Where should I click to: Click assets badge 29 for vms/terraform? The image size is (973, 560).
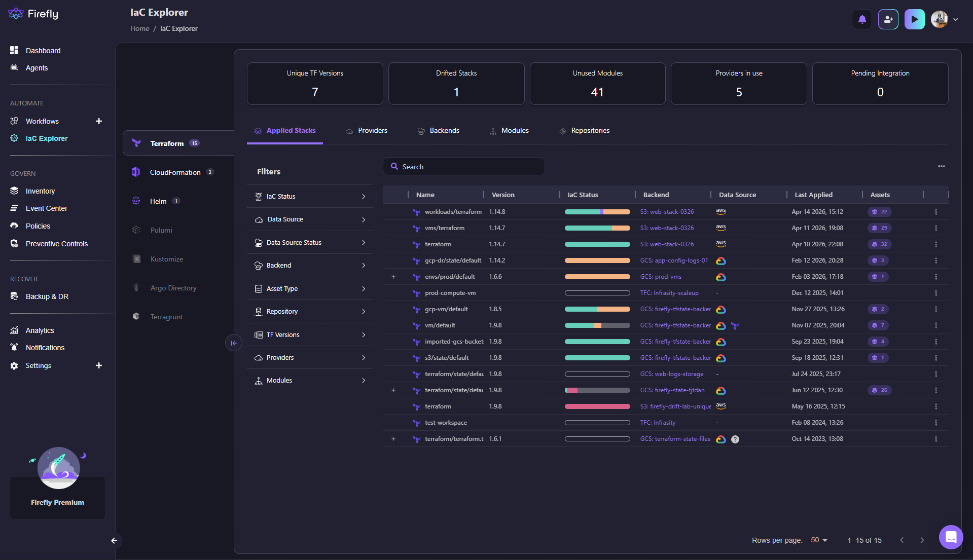pos(880,228)
